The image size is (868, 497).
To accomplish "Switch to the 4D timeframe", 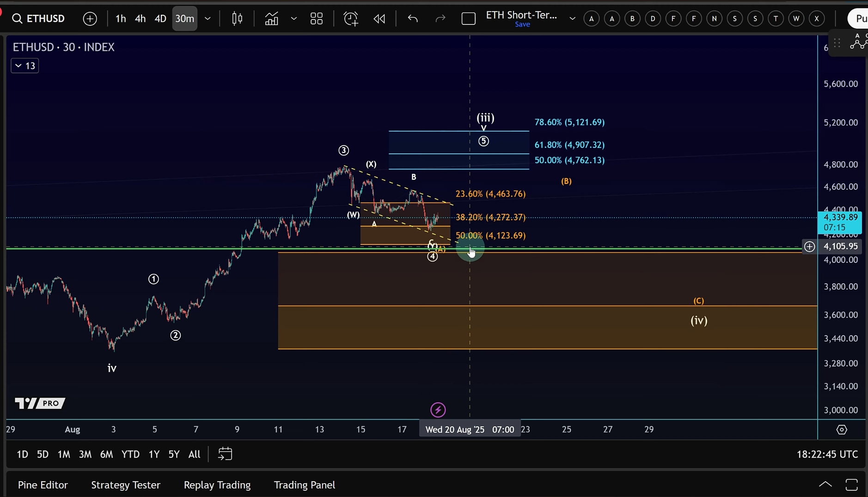I will point(160,18).
